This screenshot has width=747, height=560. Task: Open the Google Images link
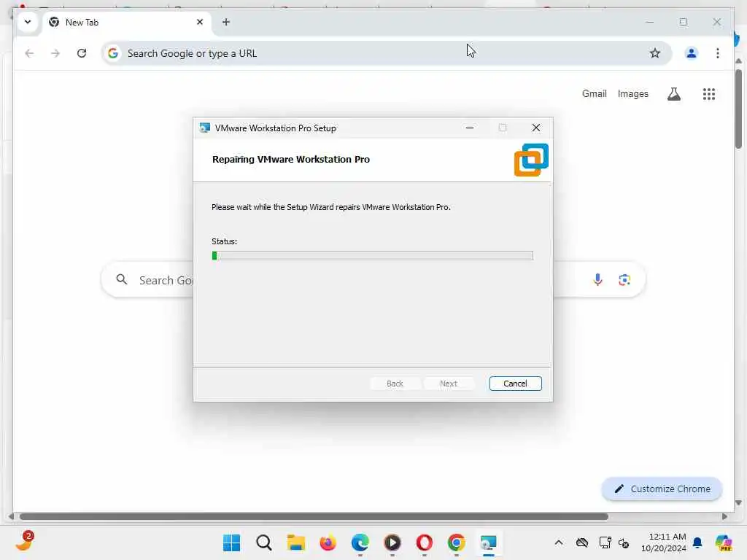click(x=632, y=94)
